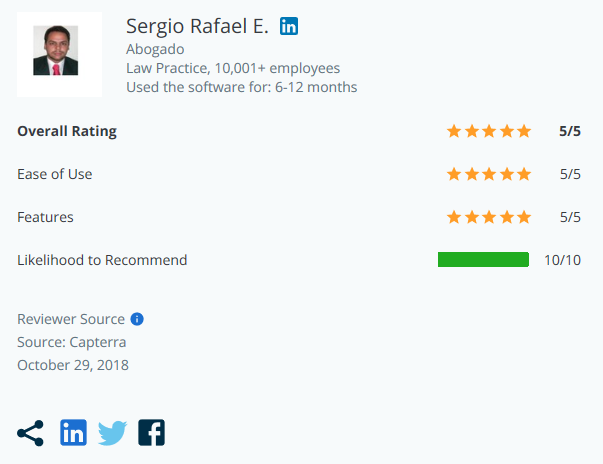Viewport: 603px width, 464px height.
Task: Click the Abogado job title
Action: 155,49
